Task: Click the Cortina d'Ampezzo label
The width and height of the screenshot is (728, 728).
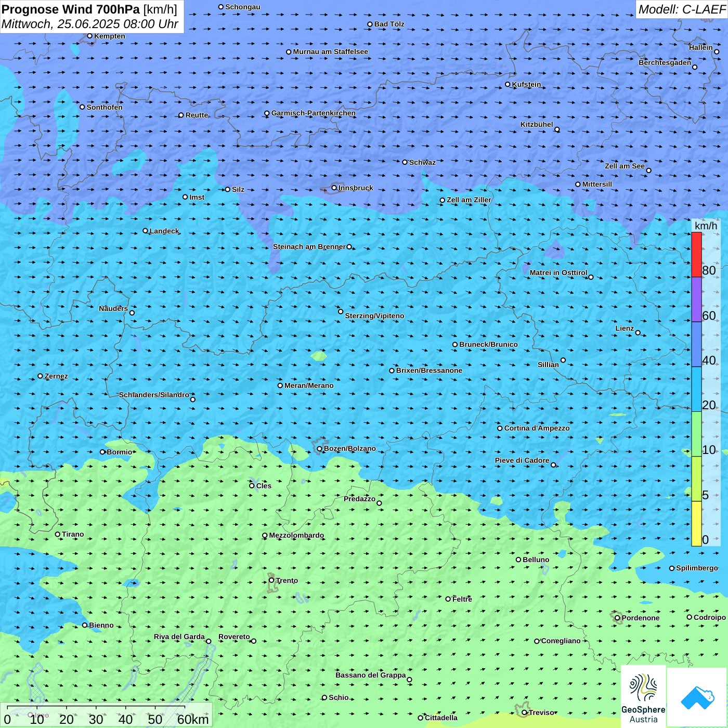Action: (537, 428)
